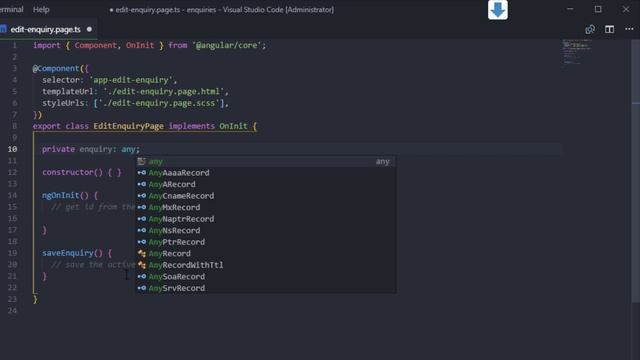Screen dimensions: 640x360
Task: Maximize the Visual Studio Code window
Action: pyautogui.click(x=598, y=9)
